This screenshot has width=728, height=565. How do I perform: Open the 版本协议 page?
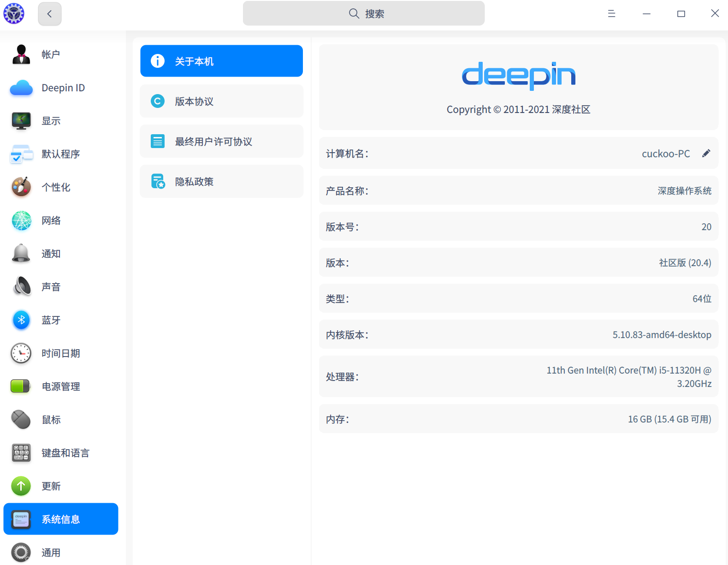click(x=222, y=101)
